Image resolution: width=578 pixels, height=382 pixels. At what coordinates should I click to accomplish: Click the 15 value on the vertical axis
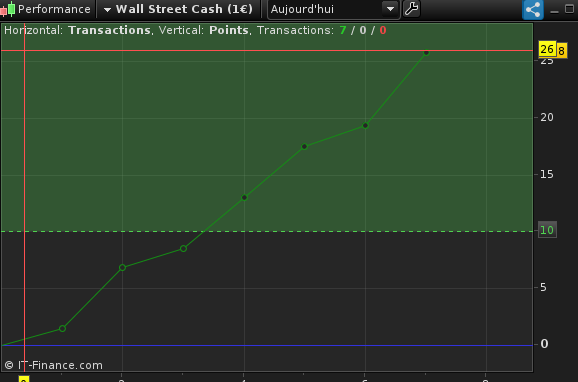(547, 174)
